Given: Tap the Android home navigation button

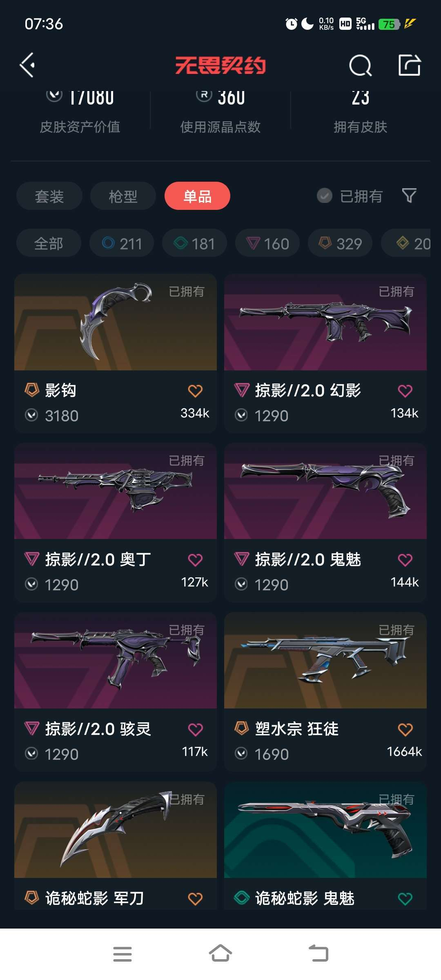Looking at the screenshot, I should pyautogui.click(x=220, y=954).
